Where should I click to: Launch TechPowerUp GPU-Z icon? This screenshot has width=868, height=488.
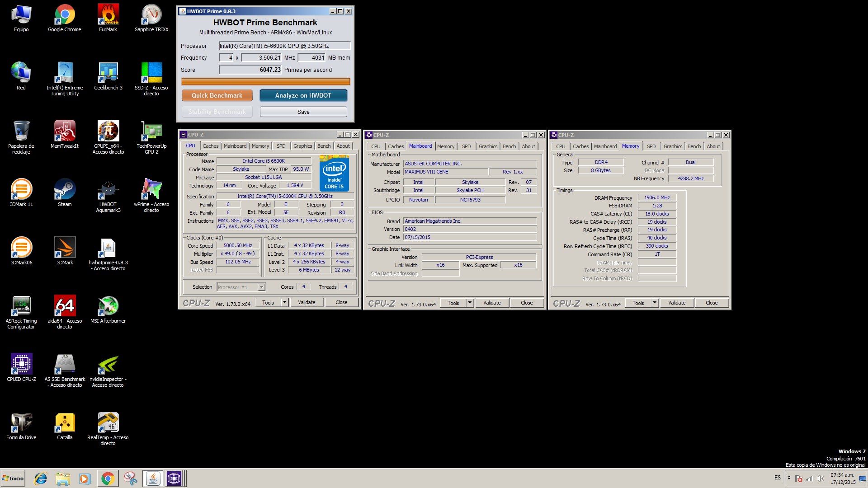[151, 137]
